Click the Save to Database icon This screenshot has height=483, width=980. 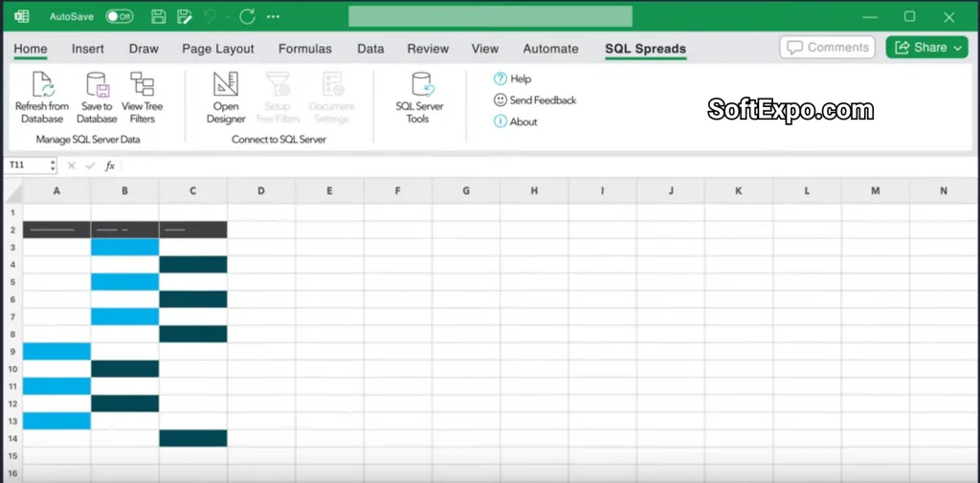(x=97, y=85)
